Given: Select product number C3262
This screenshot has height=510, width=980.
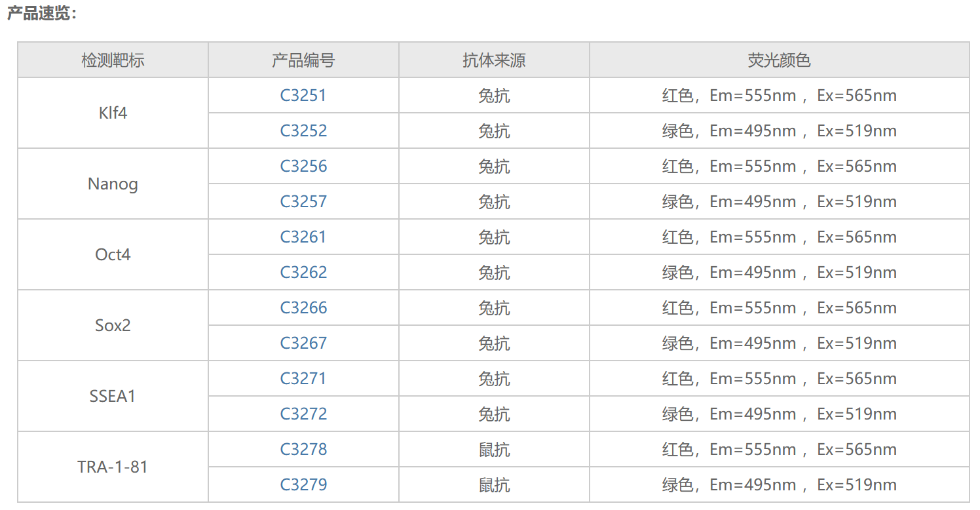Looking at the screenshot, I should point(303,273).
